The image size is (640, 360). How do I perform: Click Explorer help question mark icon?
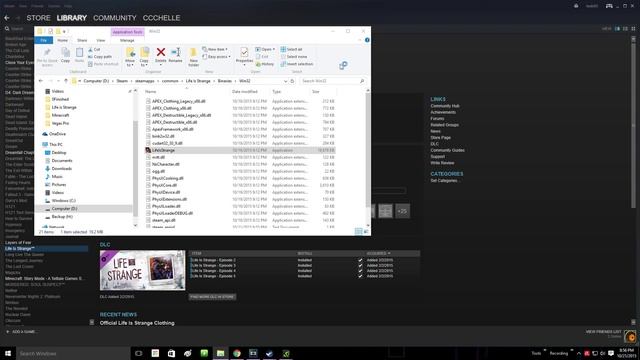367,40
